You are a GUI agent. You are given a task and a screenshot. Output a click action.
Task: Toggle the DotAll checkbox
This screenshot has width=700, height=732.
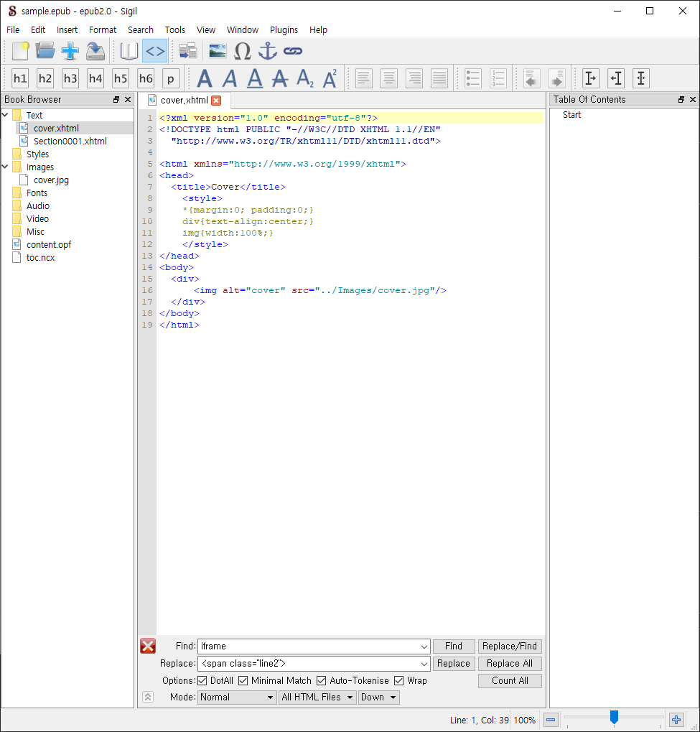(202, 681)
